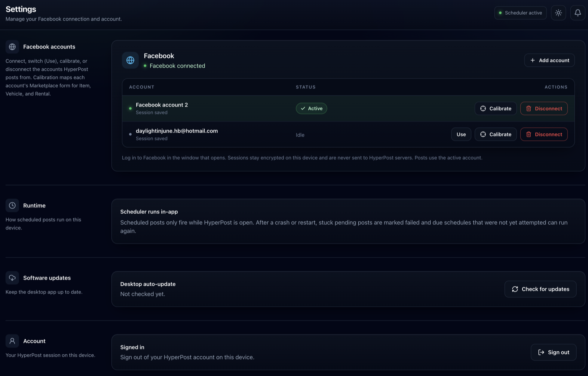Click the Manage your Facebook connection subtitle

point(64,19)
